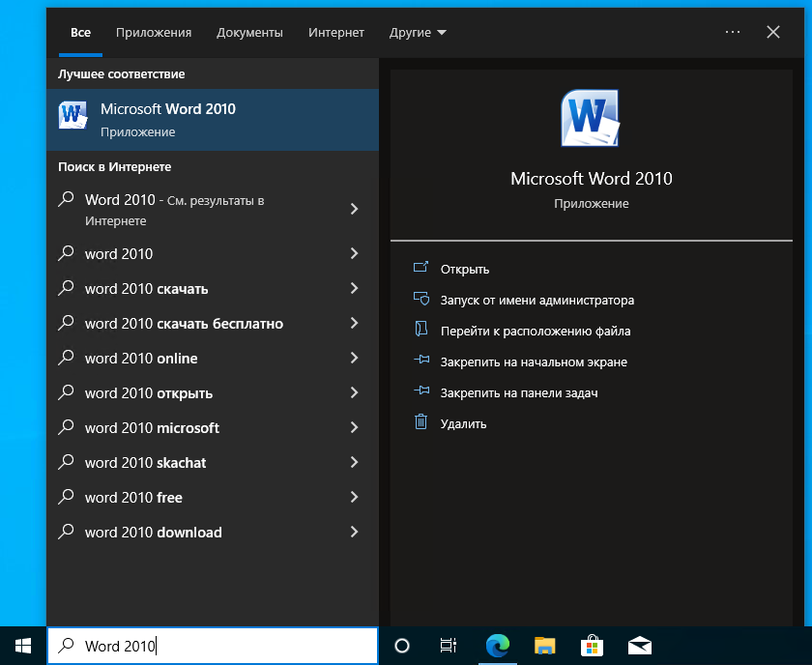Click magnifier icon next to 'word 2010 free'

(66, 497)
